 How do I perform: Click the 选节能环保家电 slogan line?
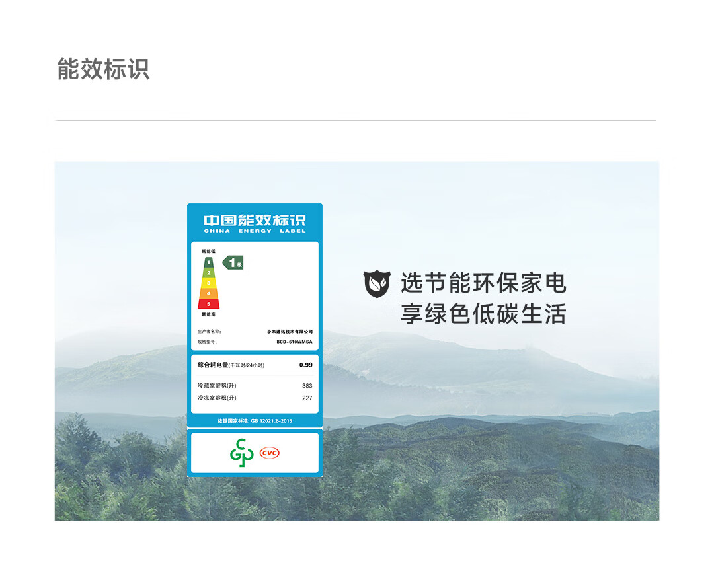(x=483, y=283)
